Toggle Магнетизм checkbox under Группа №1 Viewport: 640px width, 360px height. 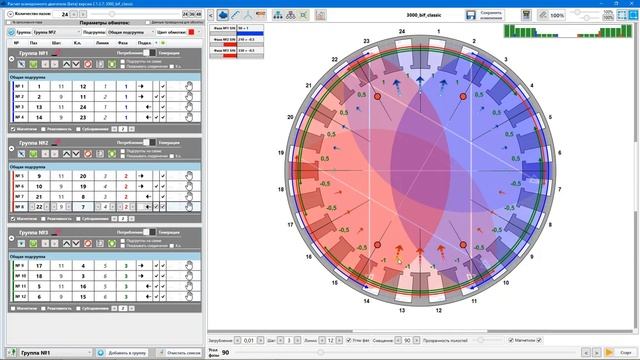(x=13, y=129)
